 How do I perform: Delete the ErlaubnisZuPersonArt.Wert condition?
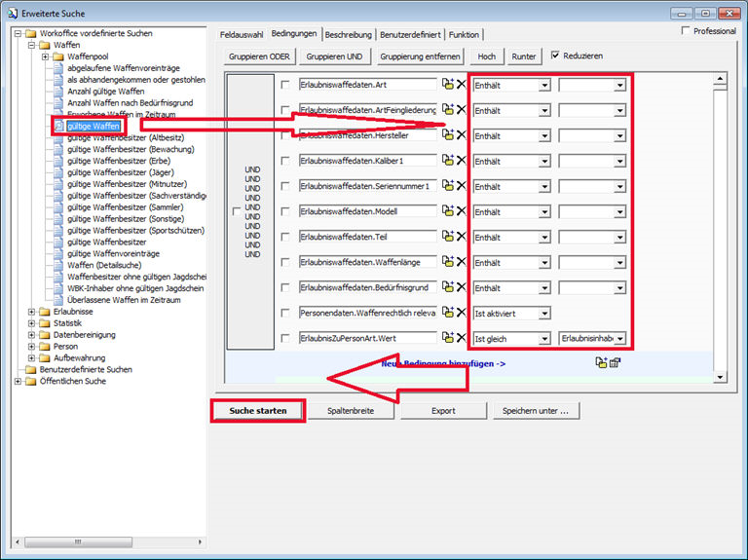[x=462, y=338]
